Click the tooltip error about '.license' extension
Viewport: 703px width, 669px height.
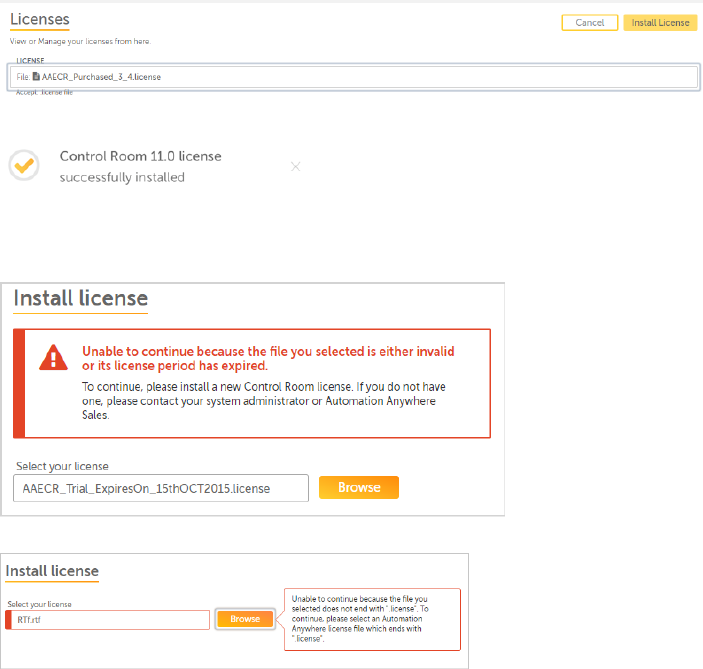tap(372, 619)
